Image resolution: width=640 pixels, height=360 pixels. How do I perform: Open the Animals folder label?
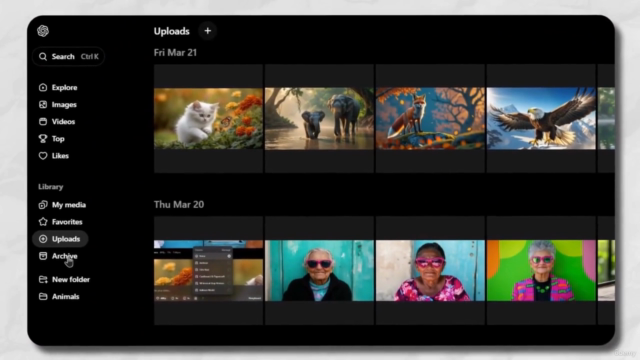point(65,297)
